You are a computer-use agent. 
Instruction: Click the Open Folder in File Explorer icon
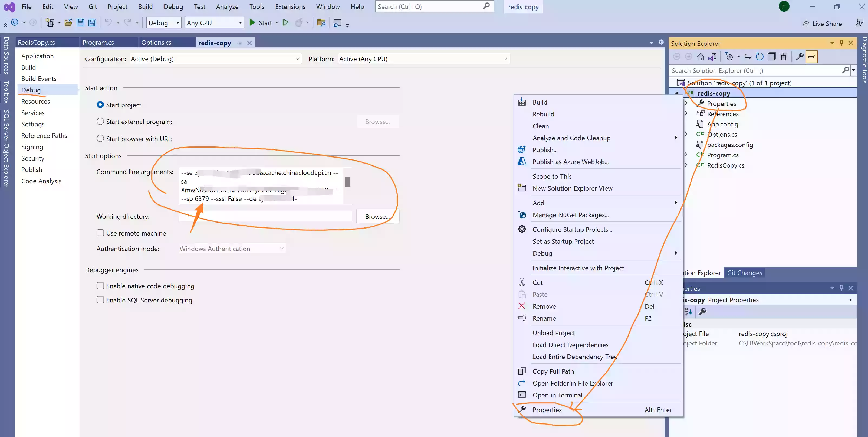click(x=522, y=383)
